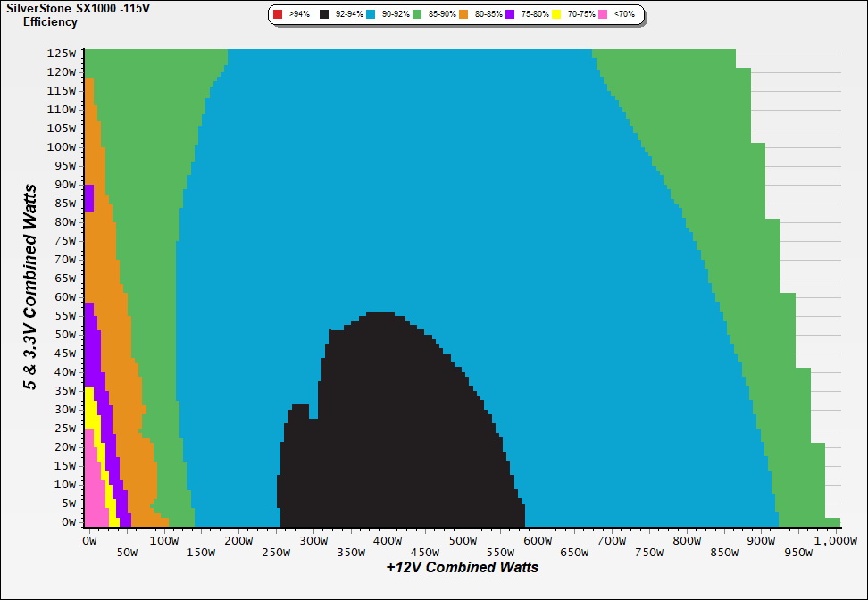
Task: Click the 1,000W label on horizontal axis
Action: point(837,540)
